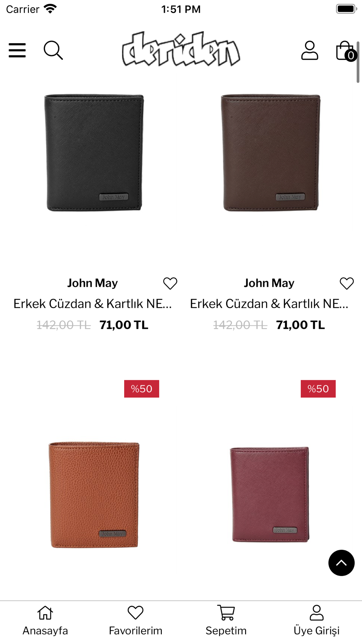Tap the scroll-to-top arrow button
The width and height of the screenshot is (362, 644).
pyautogui.click(x=341, y=563)
